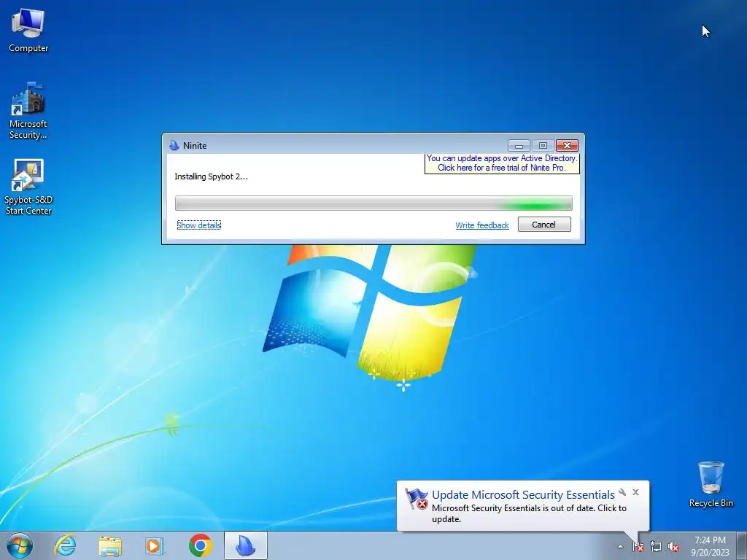This screenshot has width=747, height=560.
Task: Click the Show desktop strip
Action: (x=742, y=545)
